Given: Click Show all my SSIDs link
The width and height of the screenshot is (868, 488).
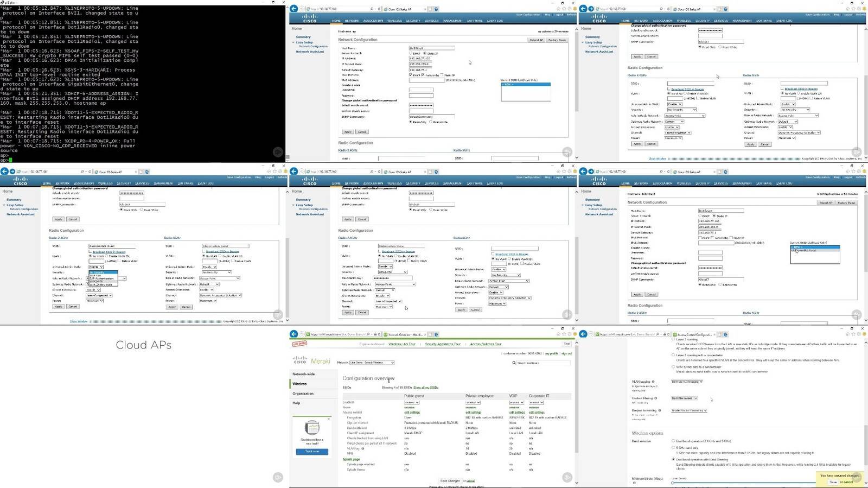Looking at the screenshot, I should tap(426, 388).
